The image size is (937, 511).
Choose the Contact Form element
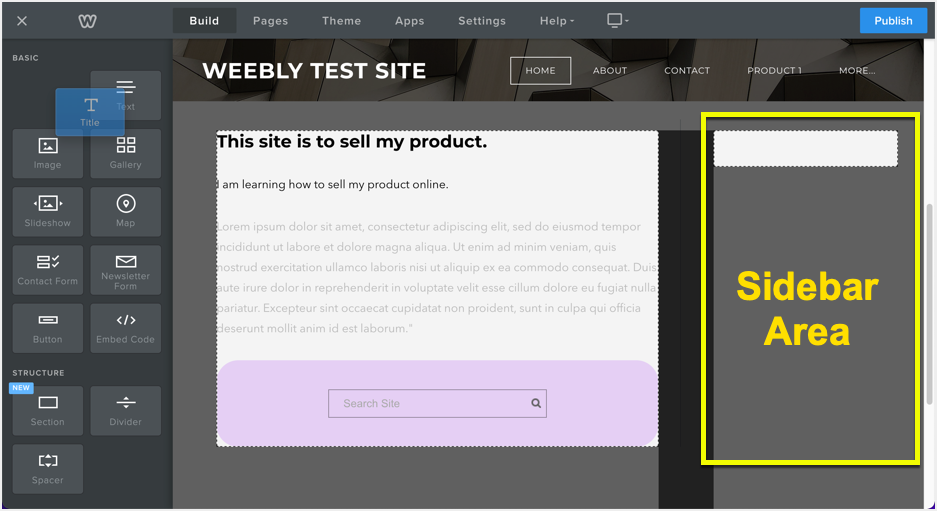[x=47, y=269]
